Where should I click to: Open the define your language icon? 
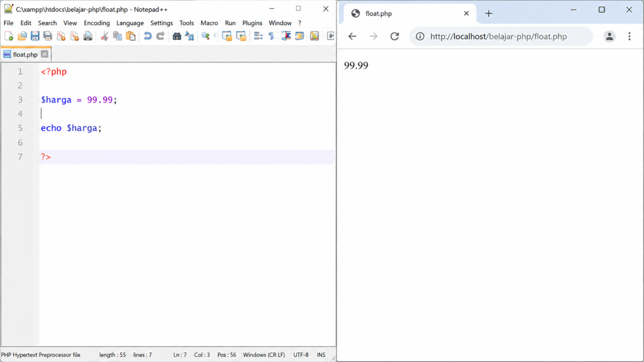tap(300, 36)
